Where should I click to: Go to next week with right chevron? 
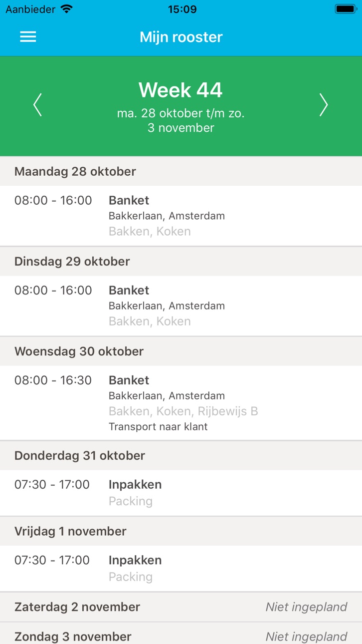(x=324, y=105)
